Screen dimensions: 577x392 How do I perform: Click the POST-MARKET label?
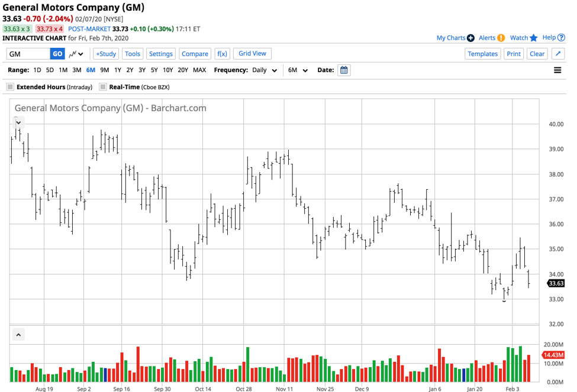pyautogui.click(x=89, y=29)
